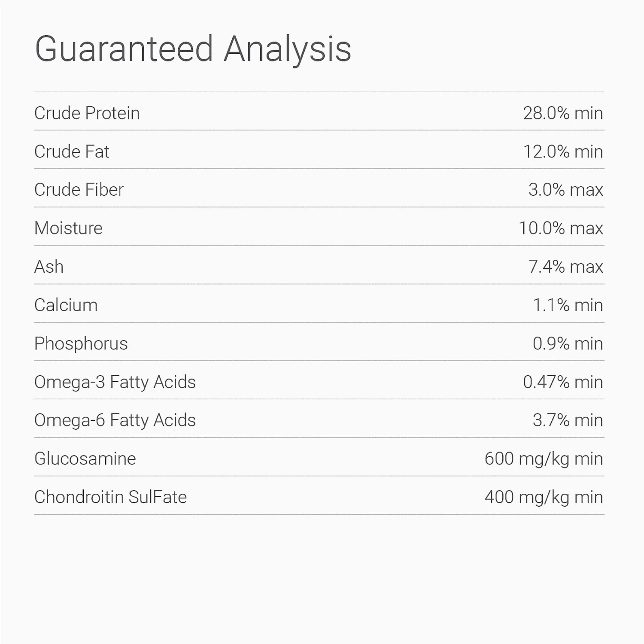
Task: Select the Omega-6 Fatty Acids label
Action: click(115, 420)
